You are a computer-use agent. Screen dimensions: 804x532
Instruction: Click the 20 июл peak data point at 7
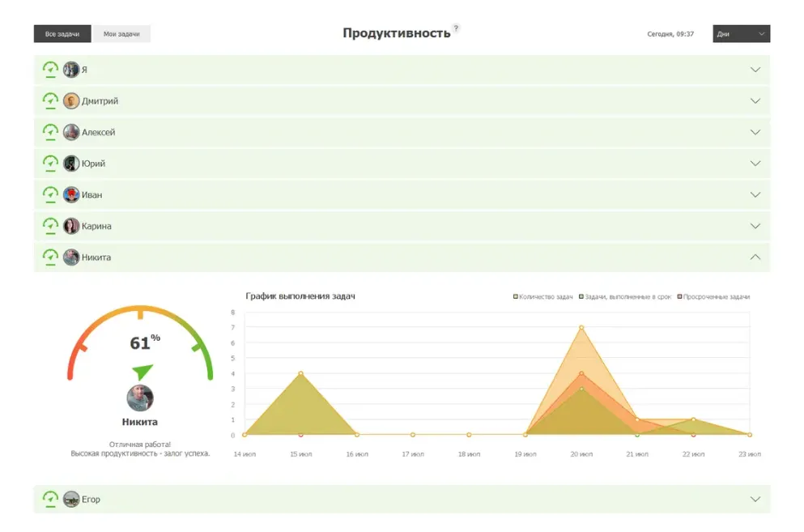point(581,327)
